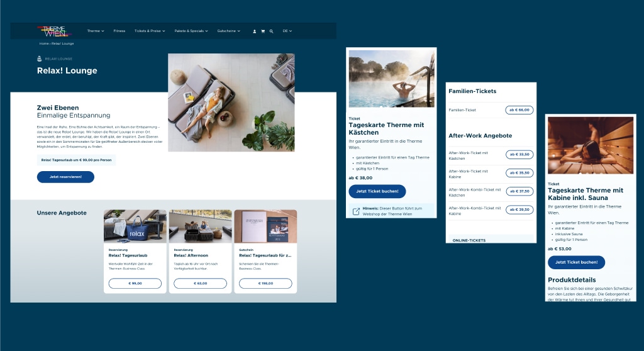Viewport: 644px width, 351px height.
Task: Open the Relax! Afternoon offer image
Action: click(201, 226)
